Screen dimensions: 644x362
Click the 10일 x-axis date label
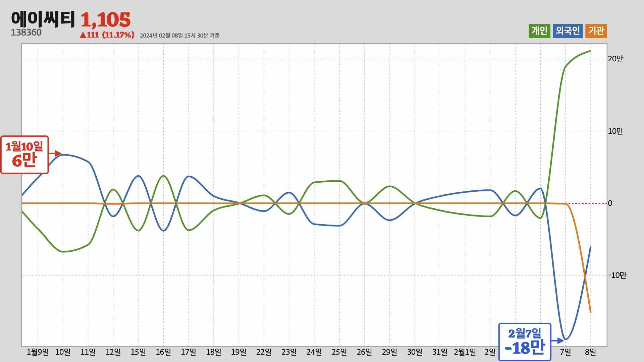[x=63, y=352]
